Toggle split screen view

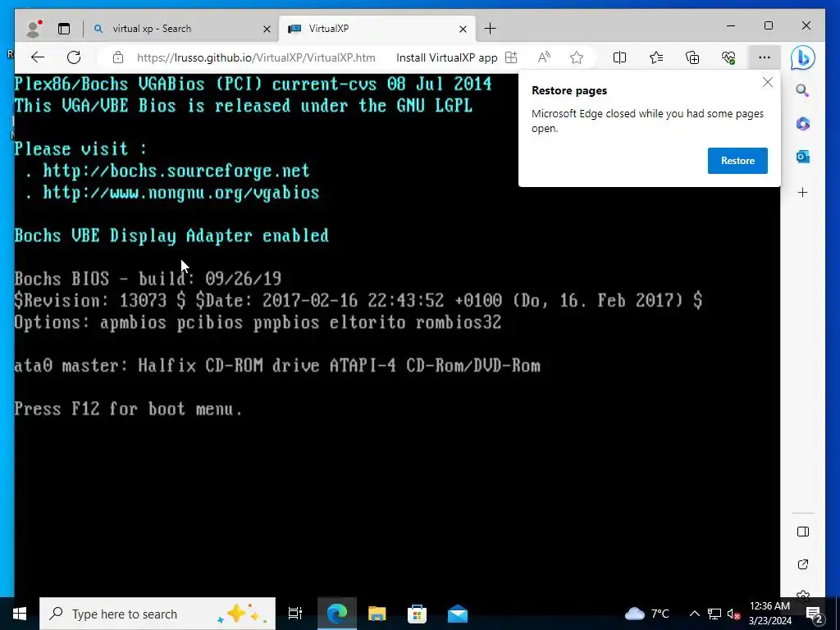pos(619,57)
